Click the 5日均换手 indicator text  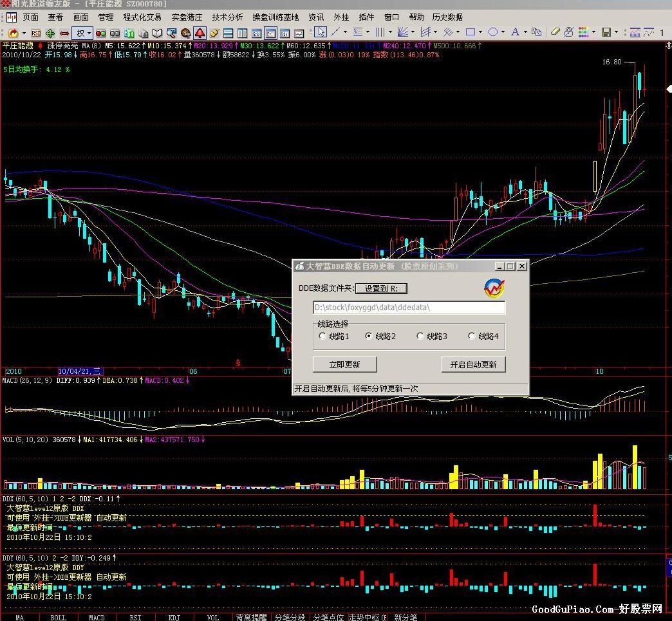coord(37,70)
